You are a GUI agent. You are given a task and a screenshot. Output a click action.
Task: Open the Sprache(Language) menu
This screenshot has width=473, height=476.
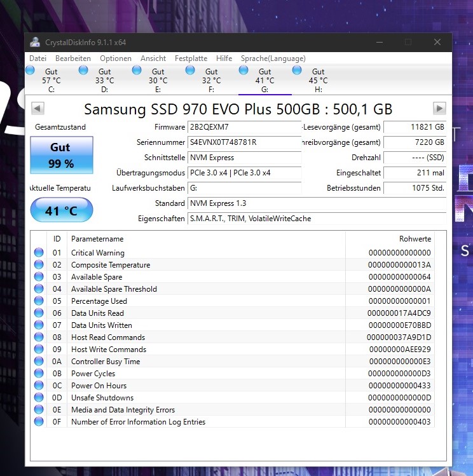coord(273,58)
